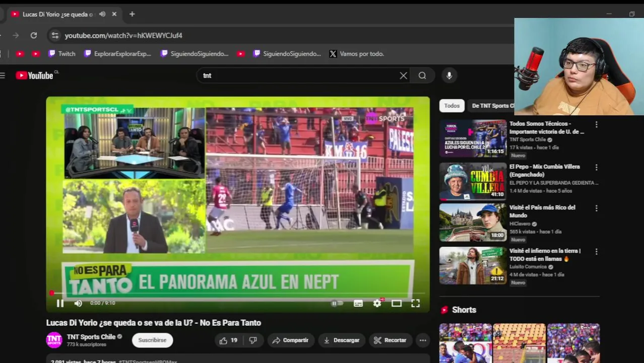Open El Pepo Mix Cumbia Villera thumbnail
This screenshot has width=644, height=363.
(473, 181)
